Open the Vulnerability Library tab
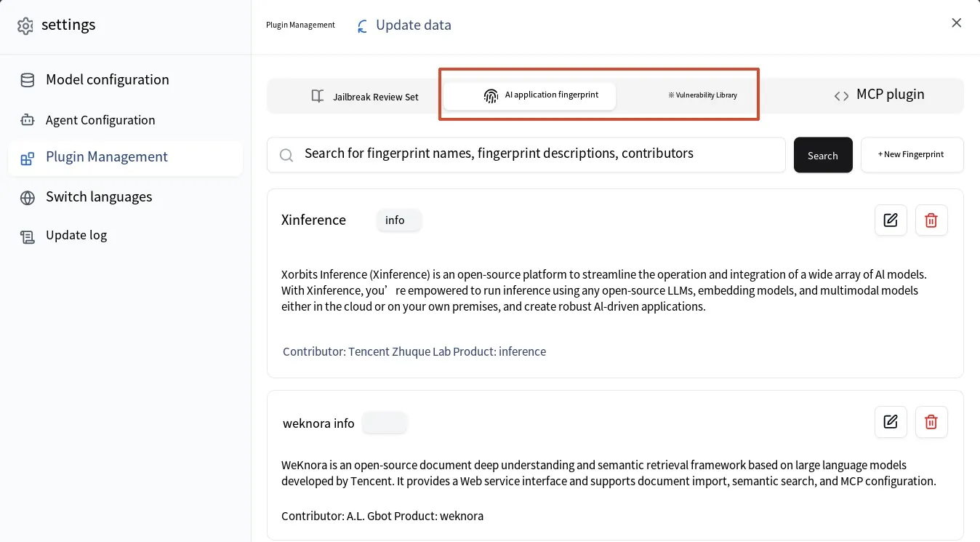 (703, 95)
